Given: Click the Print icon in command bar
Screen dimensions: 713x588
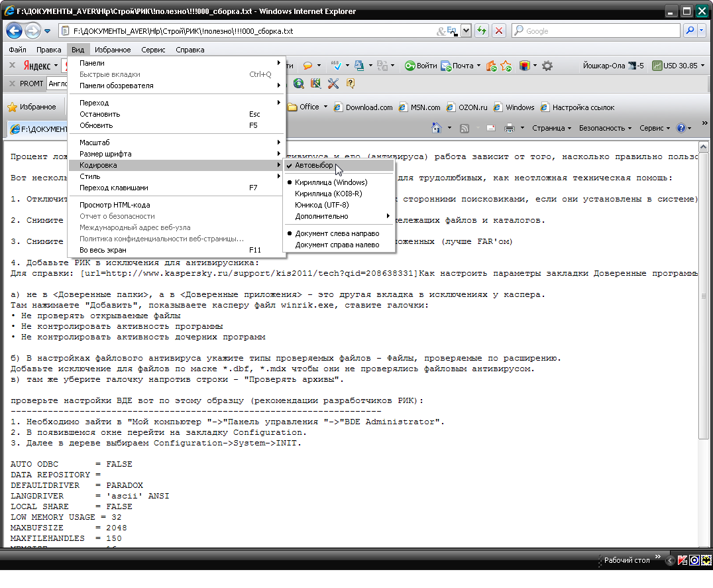Looking at the screenshot, I should (x=510, y=128).
